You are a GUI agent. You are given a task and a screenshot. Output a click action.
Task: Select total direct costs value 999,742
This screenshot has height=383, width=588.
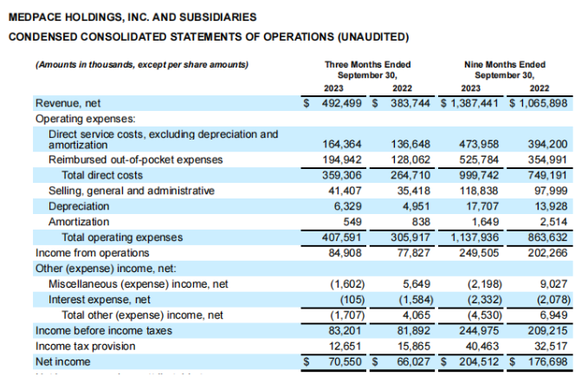pos(479,175)
